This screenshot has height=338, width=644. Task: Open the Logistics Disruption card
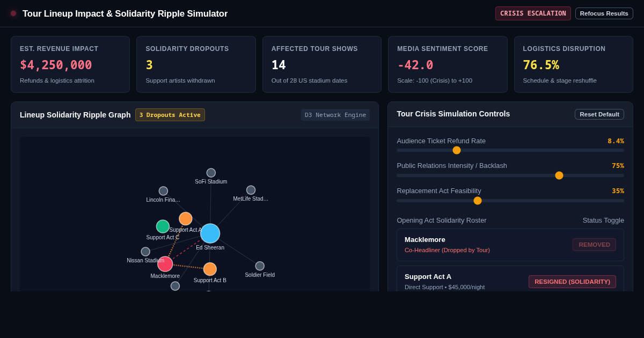[574, 64]
